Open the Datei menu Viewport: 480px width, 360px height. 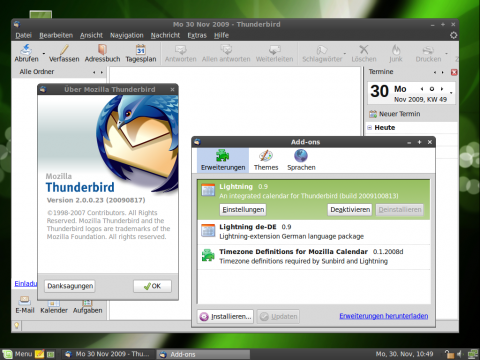point(23,35)
